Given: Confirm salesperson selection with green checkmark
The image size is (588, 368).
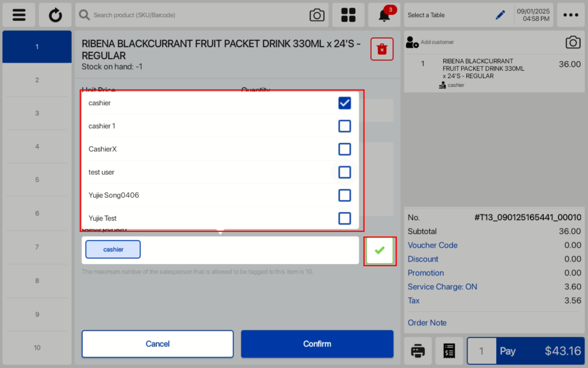Looking at the screenshot, I should (x=380, y=251).
